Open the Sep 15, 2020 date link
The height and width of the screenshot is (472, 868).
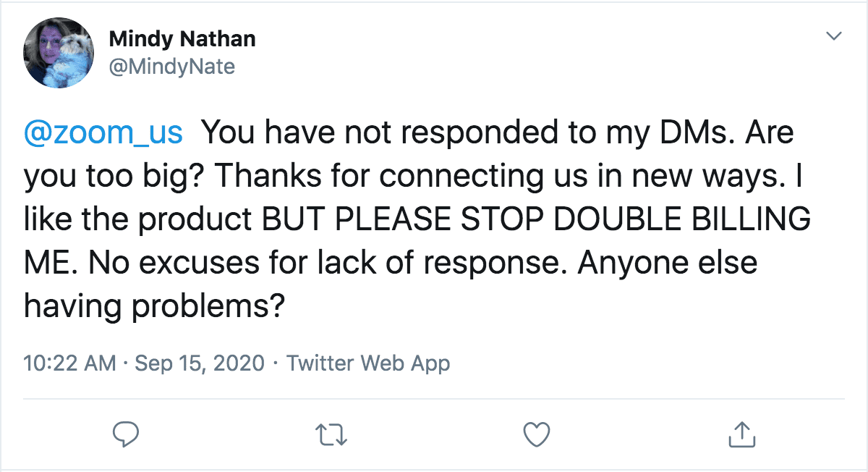click(x=199, y=363)
